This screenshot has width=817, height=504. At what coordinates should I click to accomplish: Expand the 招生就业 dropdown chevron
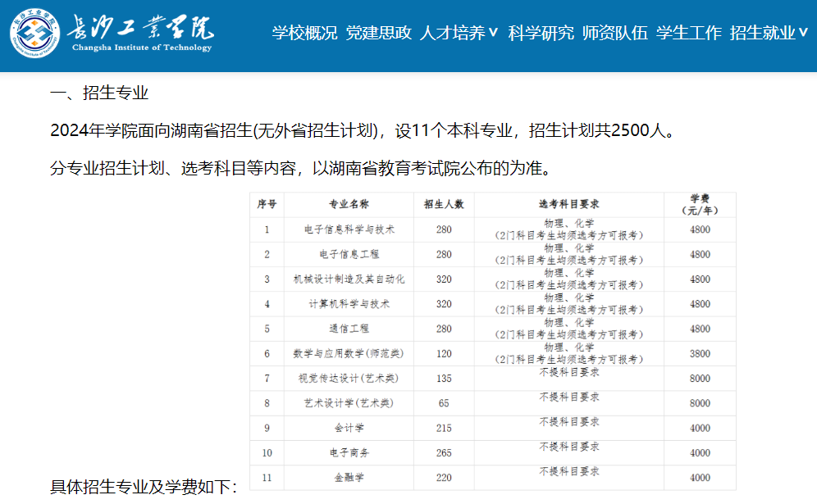click(802, 34)
